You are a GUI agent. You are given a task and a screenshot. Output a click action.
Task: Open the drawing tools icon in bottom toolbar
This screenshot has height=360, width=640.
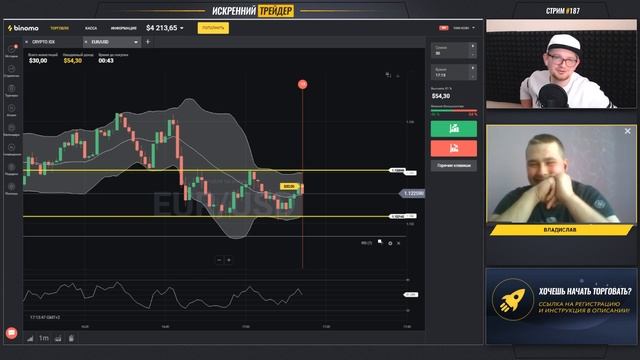(x=71, y=338)
